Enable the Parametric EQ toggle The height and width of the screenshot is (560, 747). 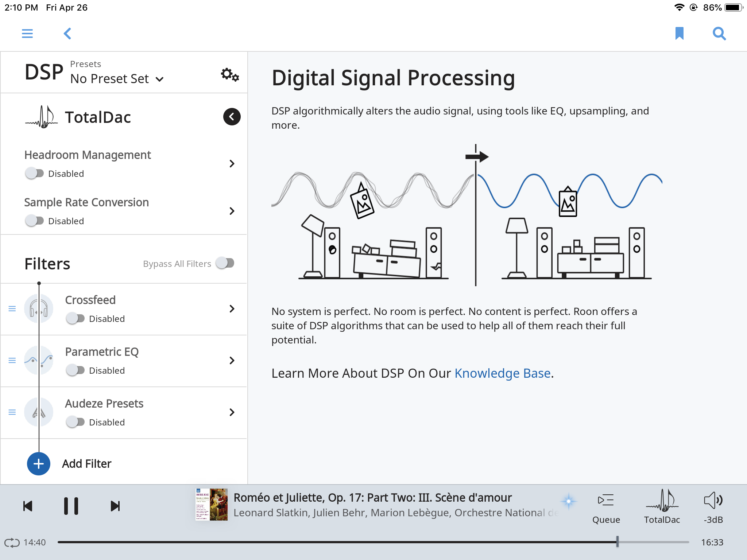pyautogui.click(x=76, y=370)
